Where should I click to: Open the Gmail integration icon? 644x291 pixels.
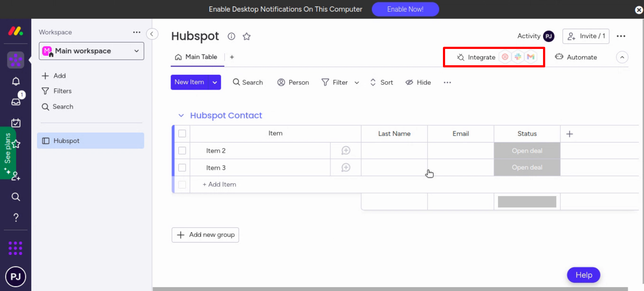pyautogui.click(x=531, y=57)
